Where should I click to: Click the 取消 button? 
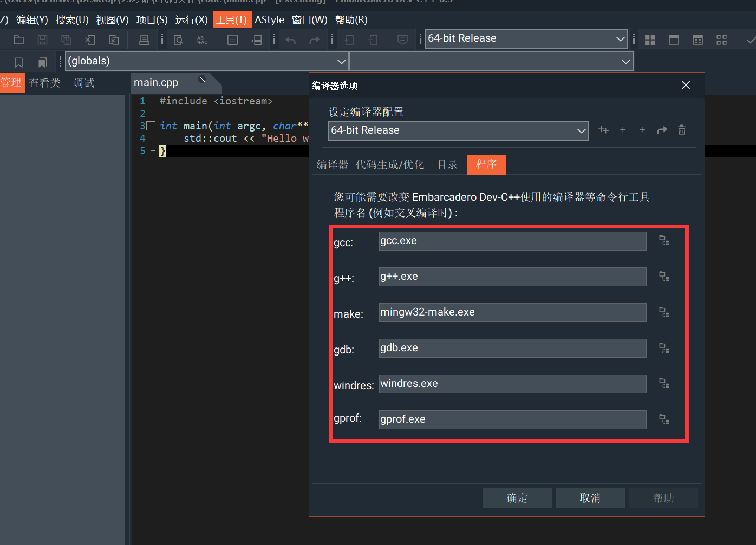coord(590,498)
